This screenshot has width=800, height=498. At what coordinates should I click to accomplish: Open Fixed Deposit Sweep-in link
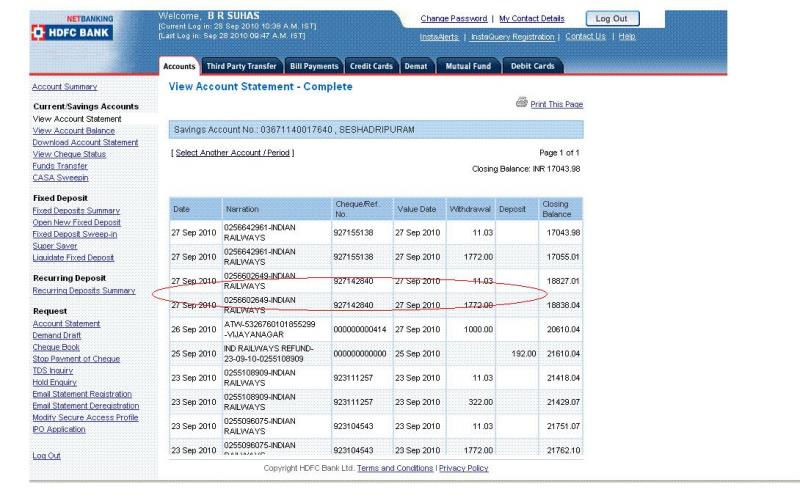click(75, 234)
